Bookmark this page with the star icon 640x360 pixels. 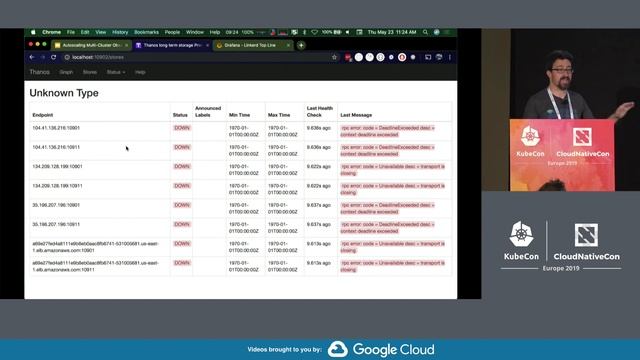[334, 57]
